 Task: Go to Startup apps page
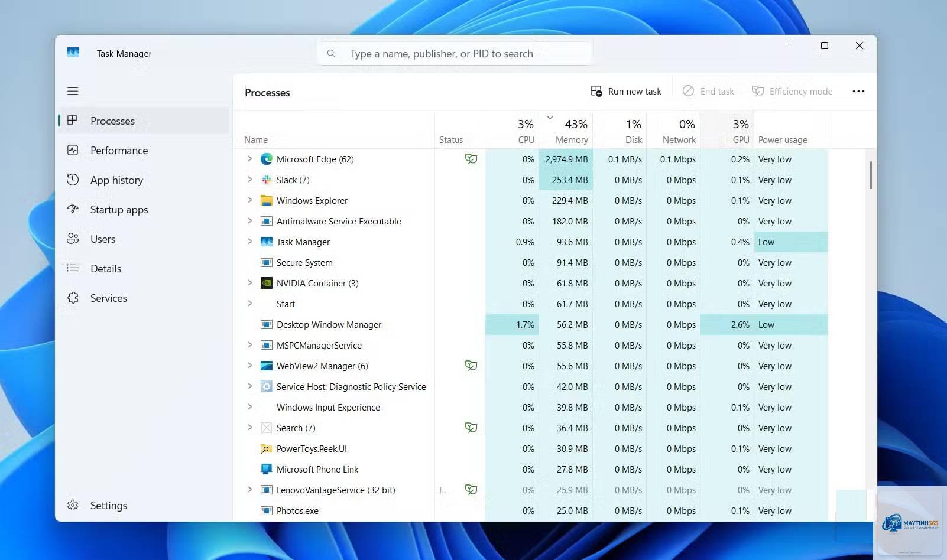(x=144, y=209)
